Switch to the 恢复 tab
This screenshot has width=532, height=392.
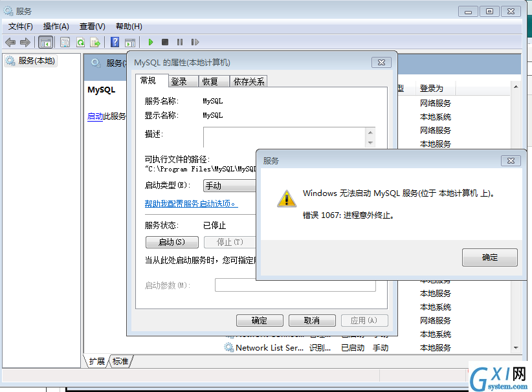214,82
